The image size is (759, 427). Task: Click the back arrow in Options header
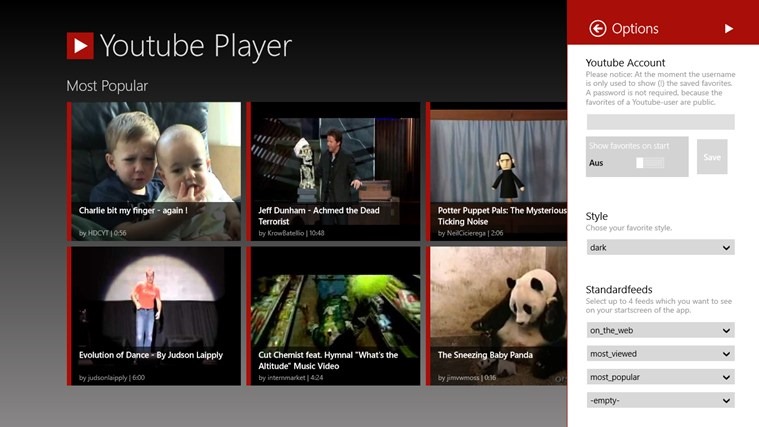point(598,29)
